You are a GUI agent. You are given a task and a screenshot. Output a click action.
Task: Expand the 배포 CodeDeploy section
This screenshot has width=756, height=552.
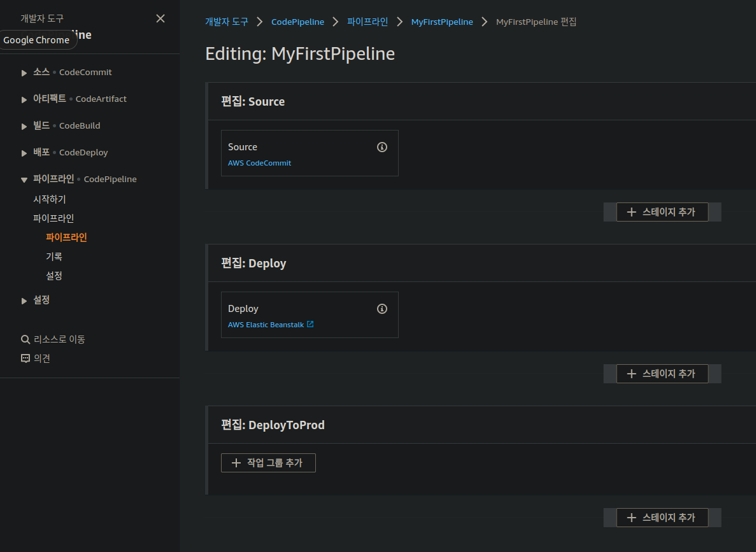point(24,153)
